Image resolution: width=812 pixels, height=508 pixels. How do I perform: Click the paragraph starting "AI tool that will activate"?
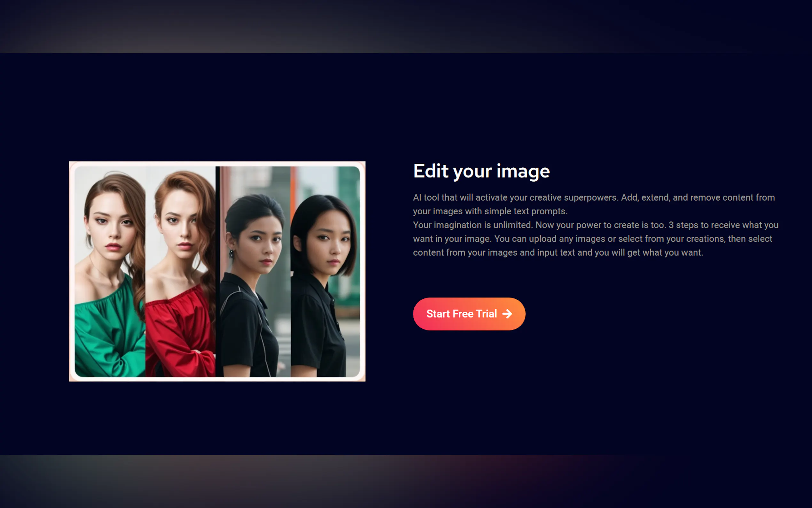point(593,204)
